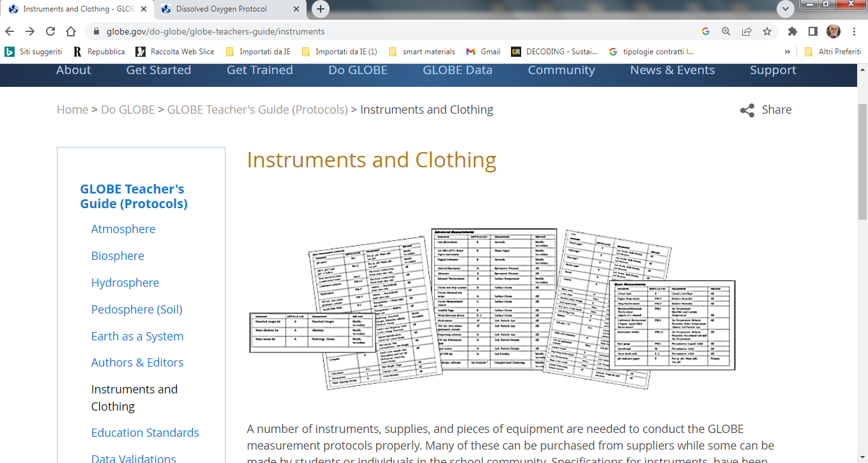Click the browser forward arrow

(30, 31)
